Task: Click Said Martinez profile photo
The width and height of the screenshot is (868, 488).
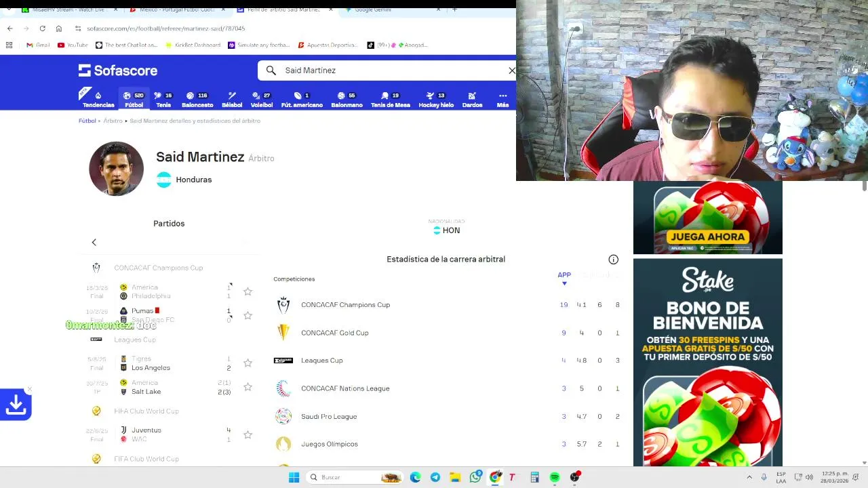Action: coord(116,169)
